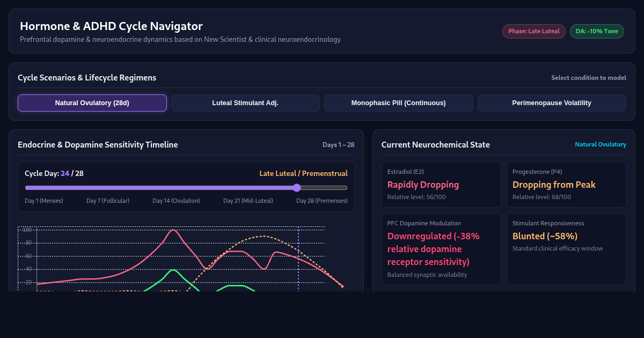644x338 pixels.
Task: Click the Endocrine & Dopamine Sensitivity Timeline heading
Action: (98, 145)
